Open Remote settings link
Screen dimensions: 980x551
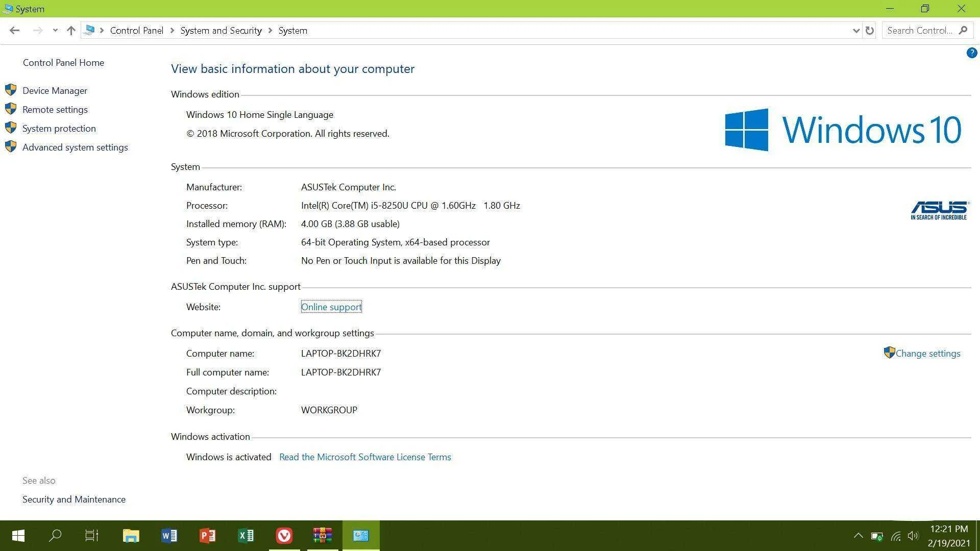coord(55,110)
